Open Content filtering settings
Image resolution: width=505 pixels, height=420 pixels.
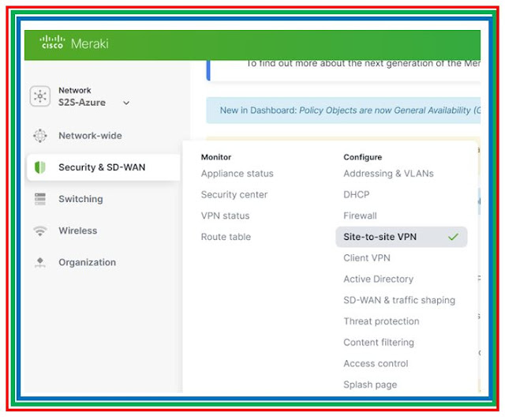click(x=379, y=343)
